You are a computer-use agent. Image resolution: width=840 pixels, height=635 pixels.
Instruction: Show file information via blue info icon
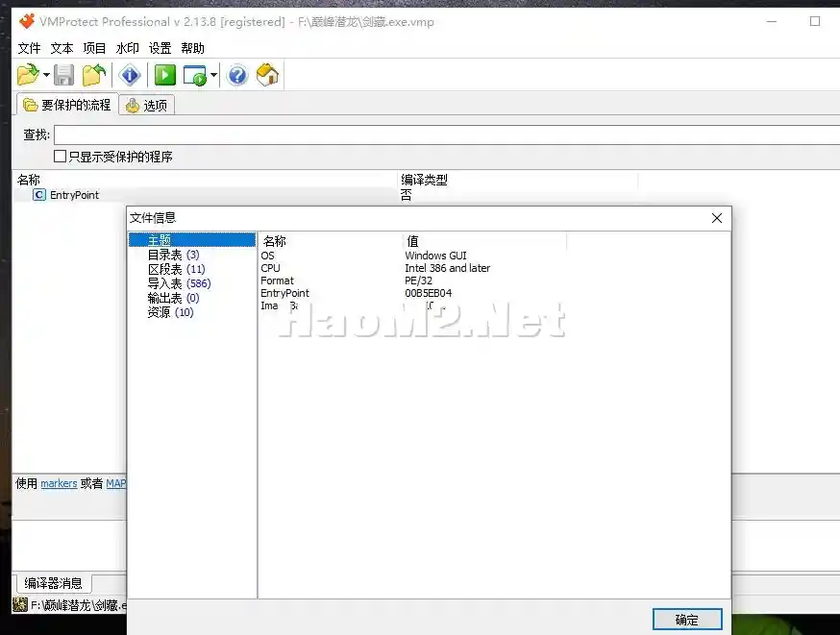[130, 75]
